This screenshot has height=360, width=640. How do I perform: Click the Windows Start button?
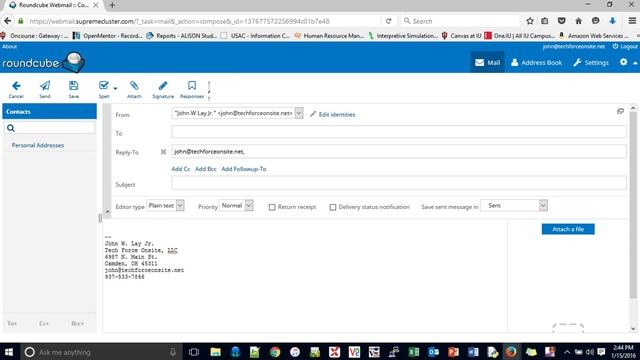[x=9, y=352]
